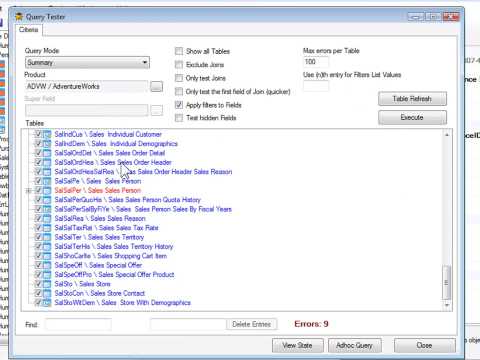Toggle the SalSto row checkbox
Image resolution: width=480 pixels, height=360 pixels.
pos(38,283)
